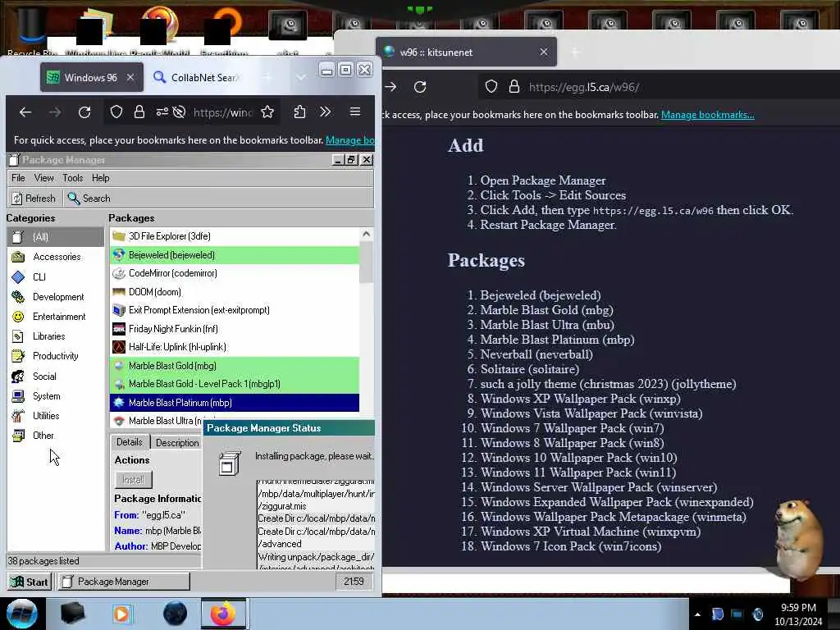Select Bejeweled (bejeweled) package

(x=234, y=255)
